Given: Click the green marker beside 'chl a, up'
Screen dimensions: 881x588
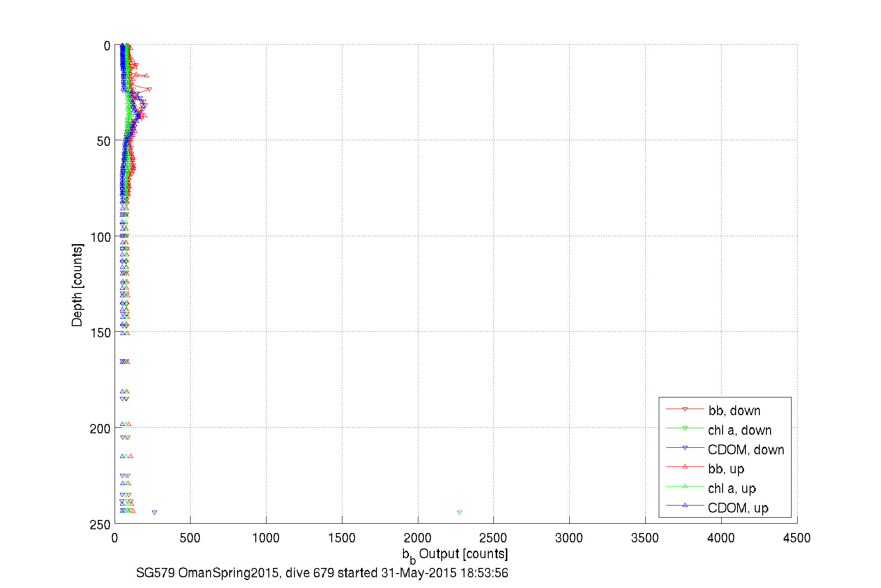Looking at the screenshot, I should coord(685,486).
